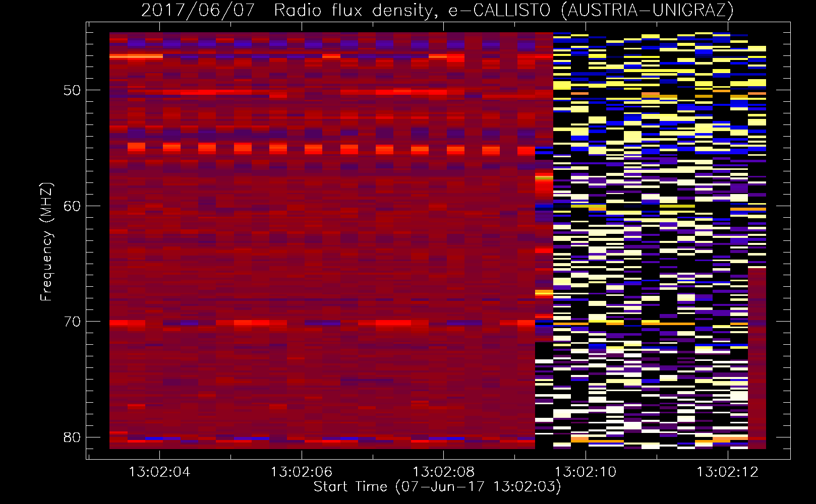This screenshot has height=504, width=816.
Task: Click the 13:02:10 time tick label
Action: 586,472
